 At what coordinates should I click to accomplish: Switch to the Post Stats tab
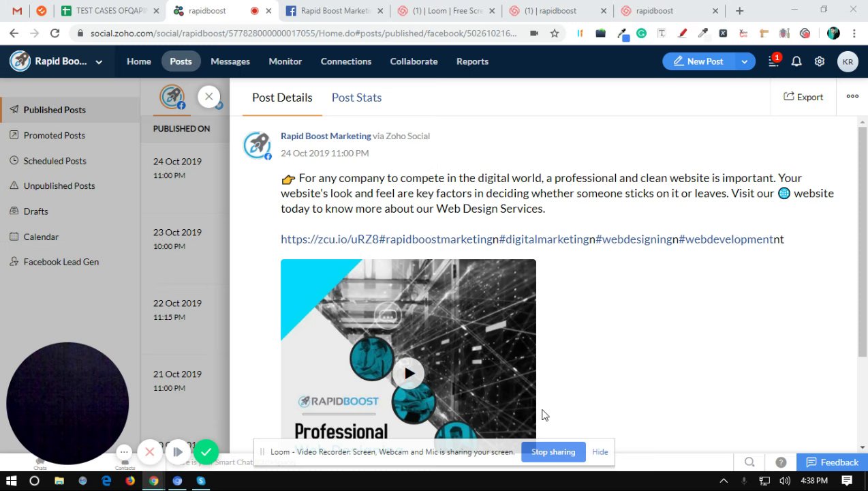pos(356,98)
